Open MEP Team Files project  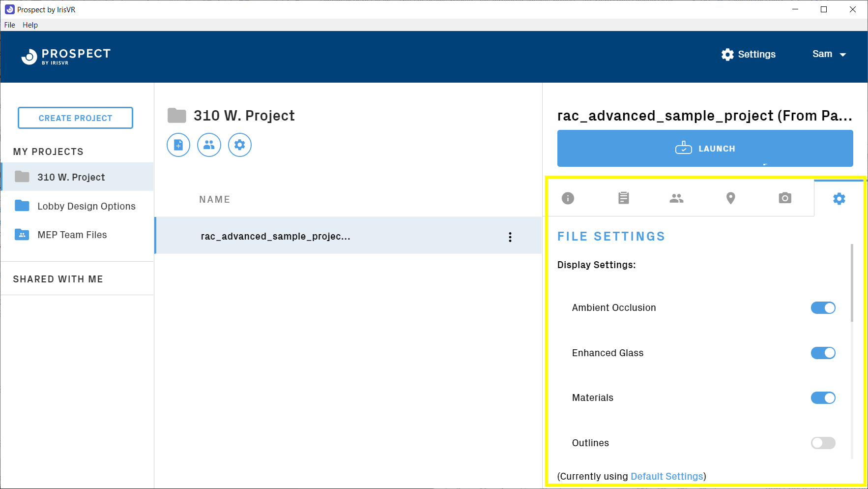(77, 235)
